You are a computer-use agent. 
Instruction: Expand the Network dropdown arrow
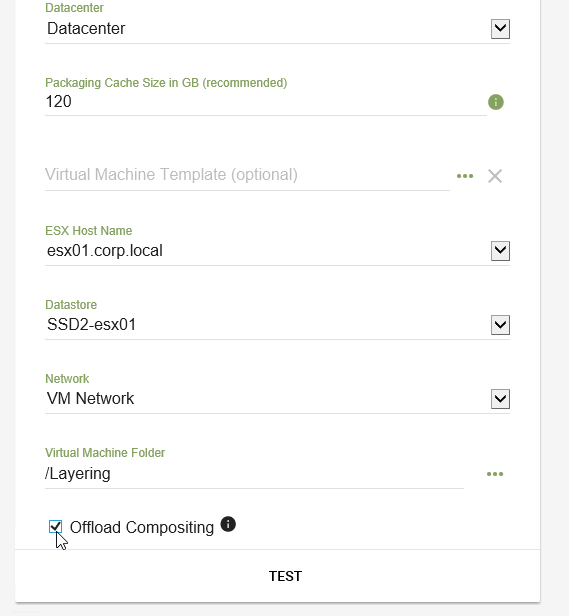(x=500, y=399)
